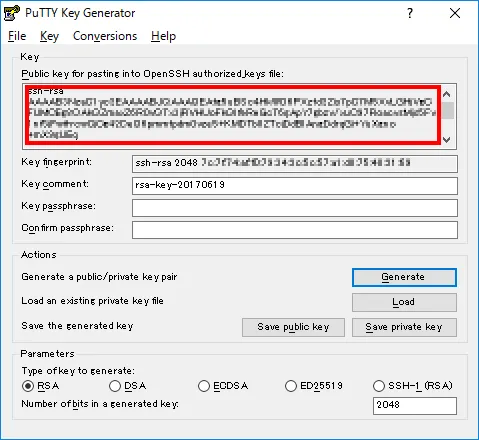Click Load to open existing private key
Screen dimensions: 479x440
click(404, 302)
